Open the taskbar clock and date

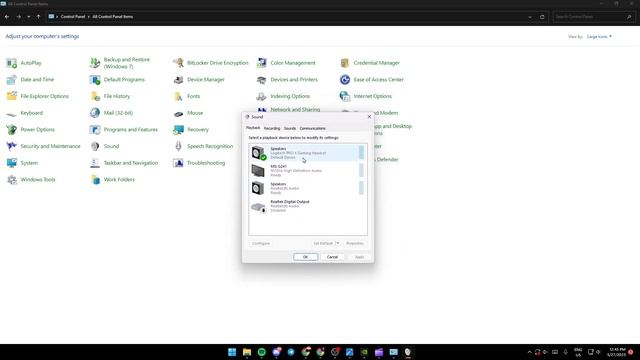tap(616, 352)
